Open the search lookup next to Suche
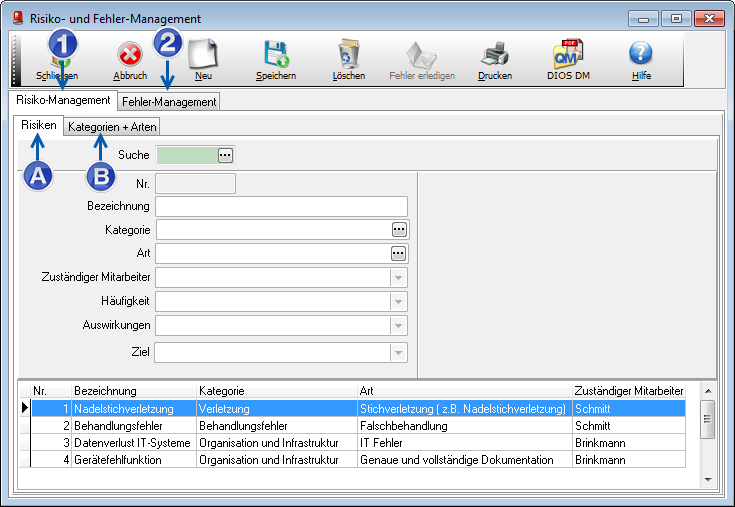 pos(225,155)
